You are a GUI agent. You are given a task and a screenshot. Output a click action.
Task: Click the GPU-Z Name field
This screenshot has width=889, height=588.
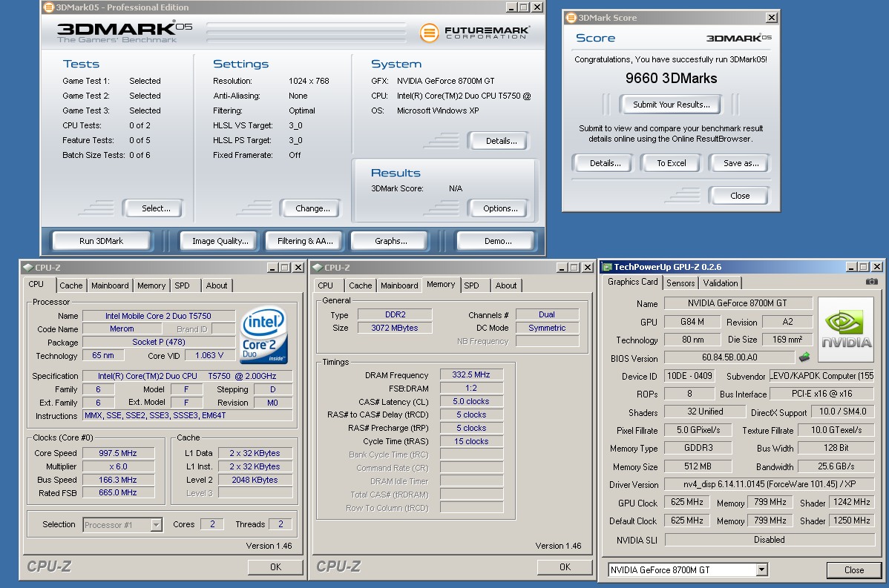pos(738,303)
